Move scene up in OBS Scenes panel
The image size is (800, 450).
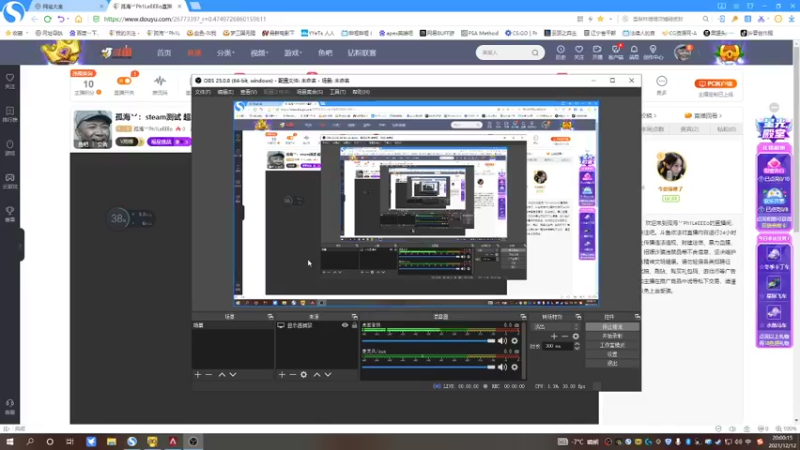tap(222, 374)
